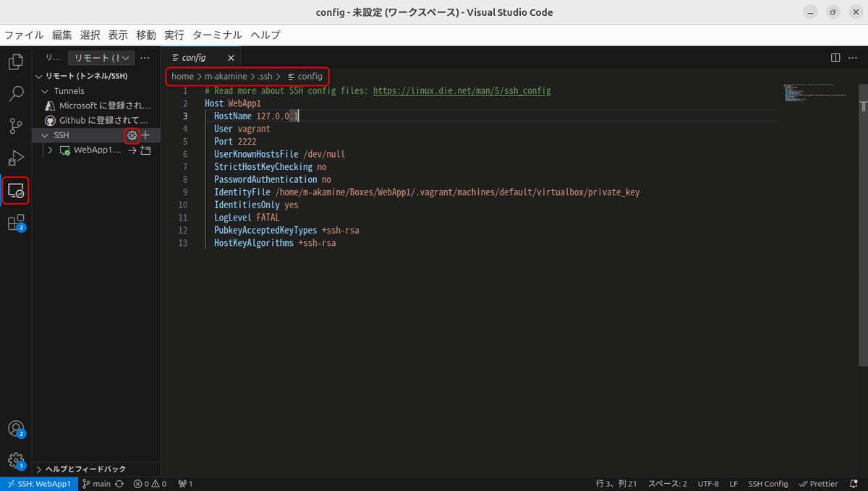Click the Host WebApp1 line
This screenshot has width=868, height=491.
tap(232, 103)
